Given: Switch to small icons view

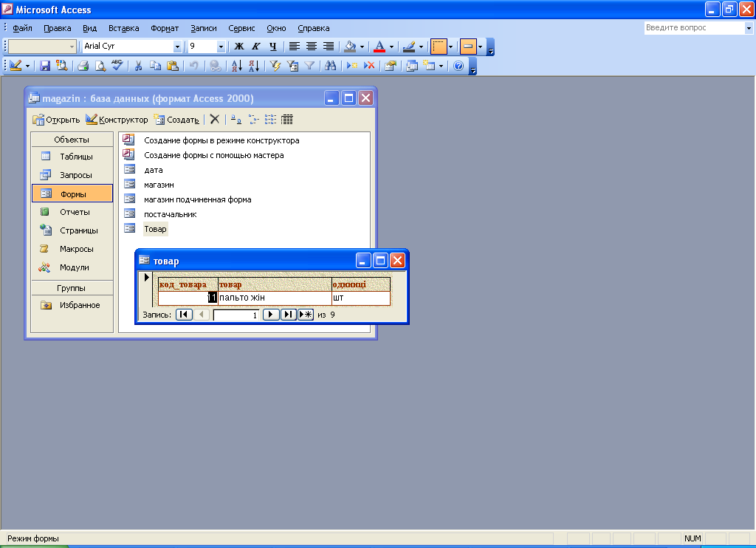Looking at the screenshot, I should click(x=253, y=119).
